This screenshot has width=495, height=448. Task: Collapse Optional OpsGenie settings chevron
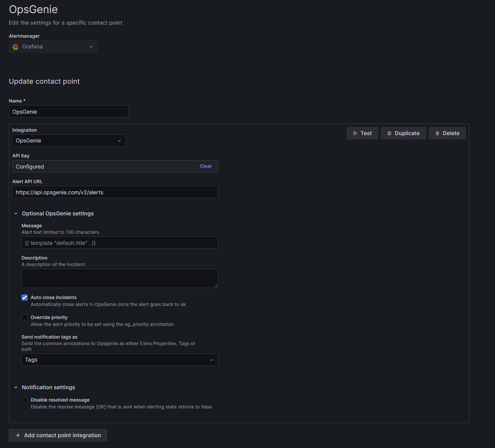(x=16, y=214)
